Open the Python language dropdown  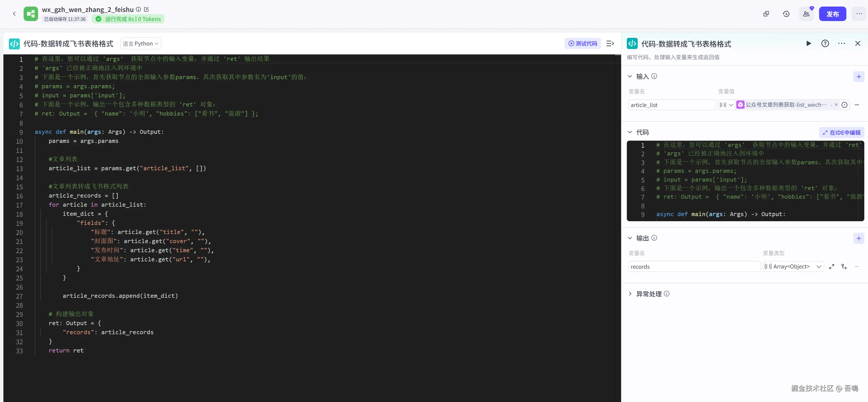(x=141, y=44)
